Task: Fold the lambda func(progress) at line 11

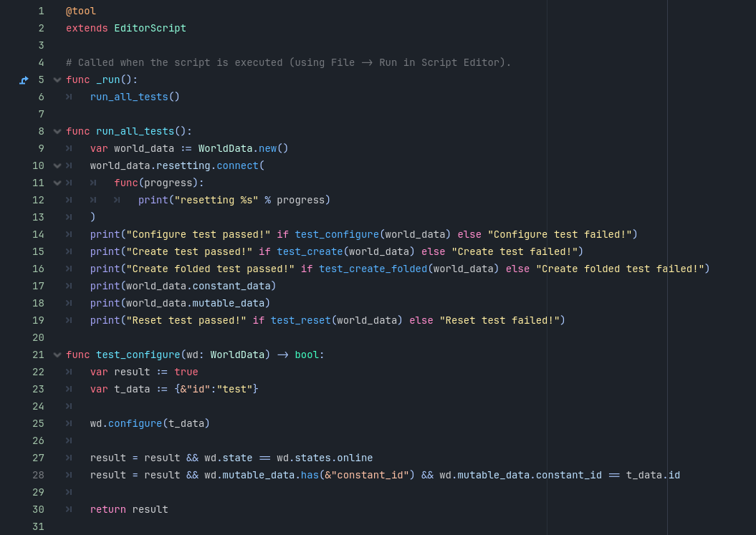Action: pyautogui.click(x=57, y=183)
